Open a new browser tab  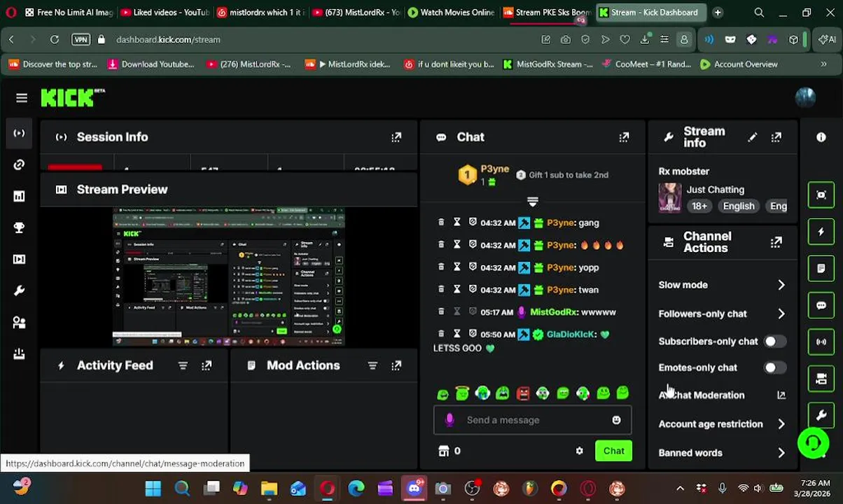coord(718,13)
